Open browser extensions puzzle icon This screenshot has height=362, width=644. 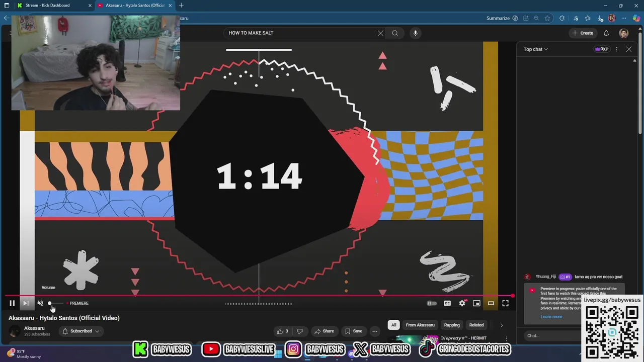point(562,18)
